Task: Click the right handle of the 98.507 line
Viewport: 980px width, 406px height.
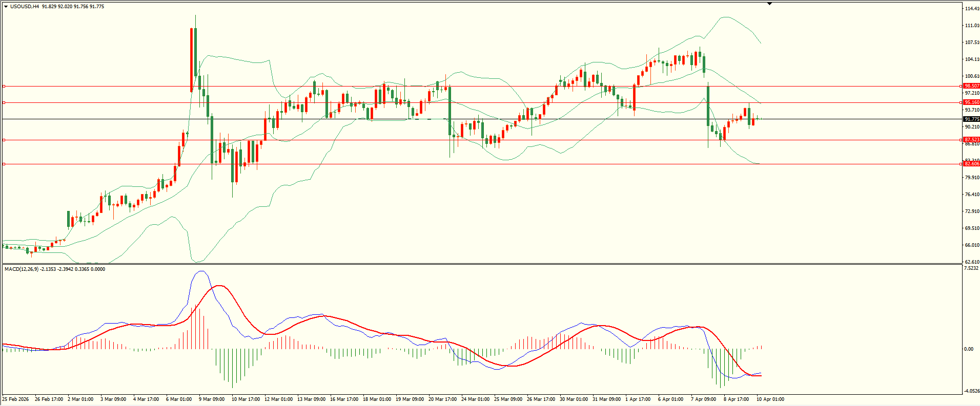Action: [961, 86]
